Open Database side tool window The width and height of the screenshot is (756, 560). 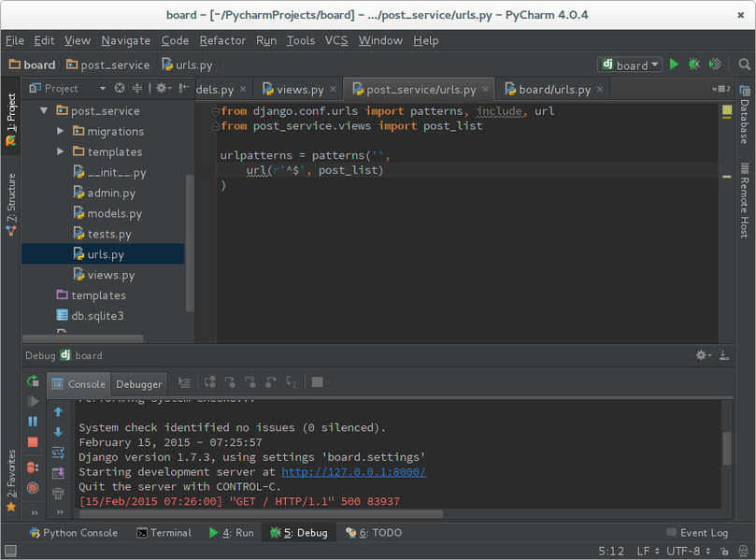click(745, 115)
